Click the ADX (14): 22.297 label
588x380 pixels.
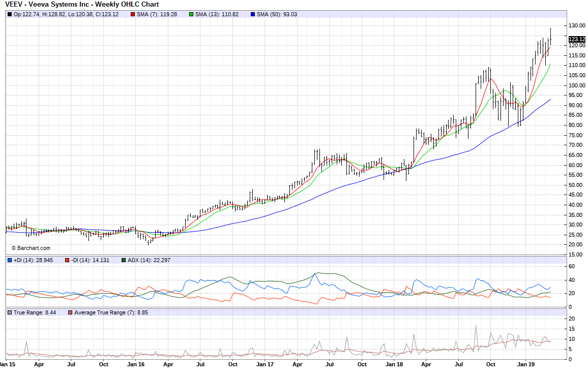coord(149,260)
